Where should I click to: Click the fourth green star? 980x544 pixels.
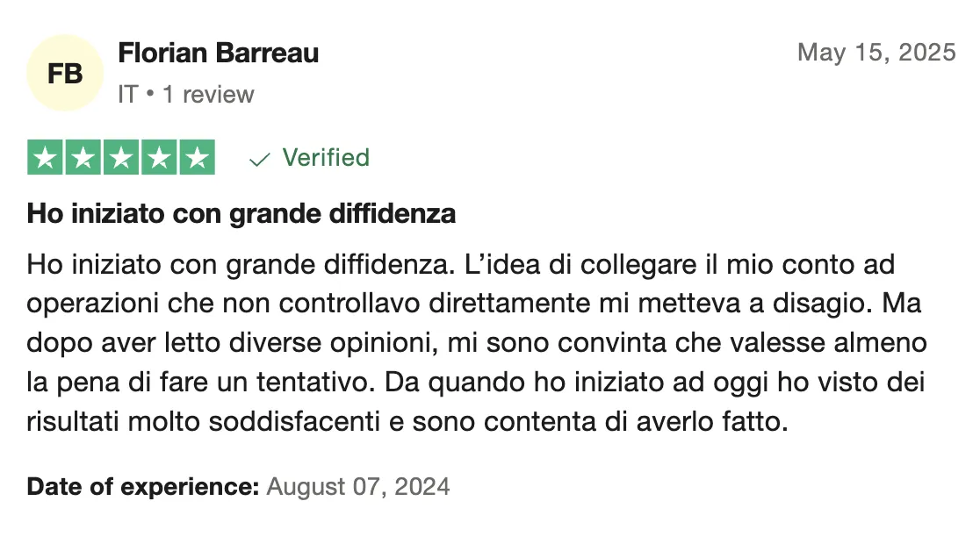point(159,157)
